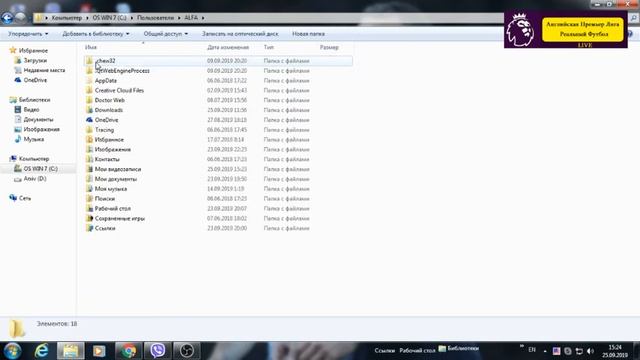640x360 pixels.
Task: Sort by the Дата изменения column header
Action: 228,47
